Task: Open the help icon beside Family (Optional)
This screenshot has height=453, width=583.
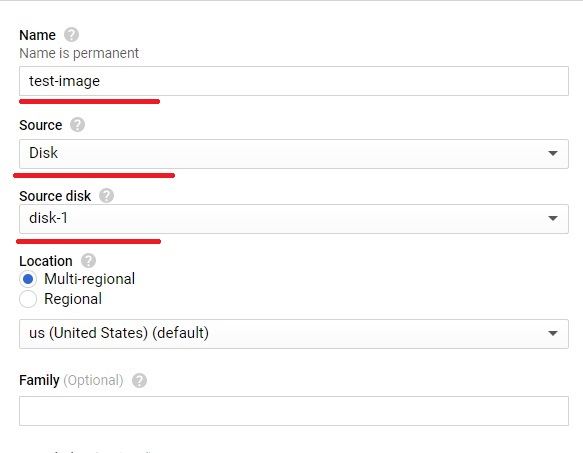Action: [x=139, y=380]
